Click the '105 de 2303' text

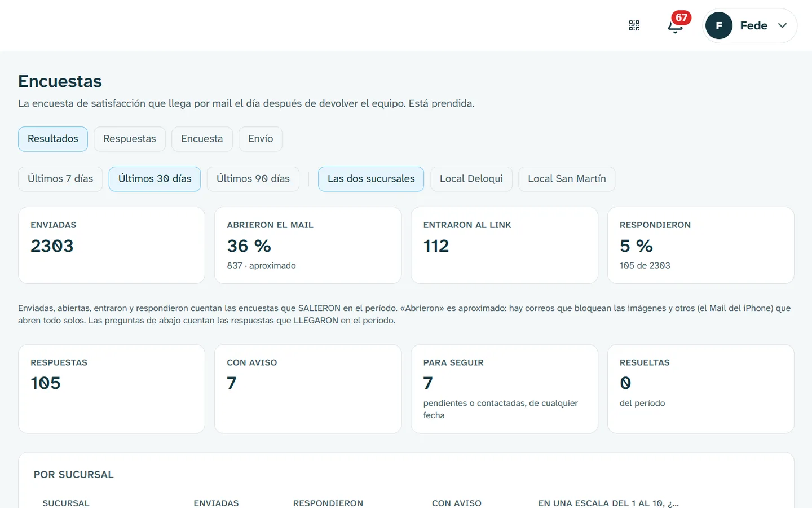click(x=645, y=265)
